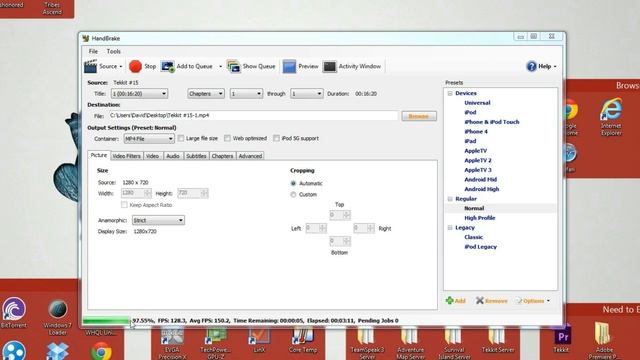Select the TeamSpeak 3 Server folder icon

tap(366, 336)
